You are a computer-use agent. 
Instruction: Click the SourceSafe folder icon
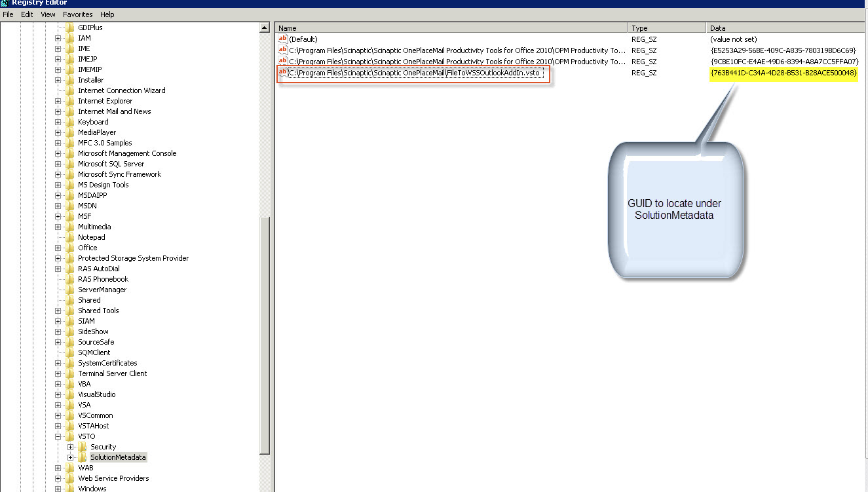pos(70,342)
